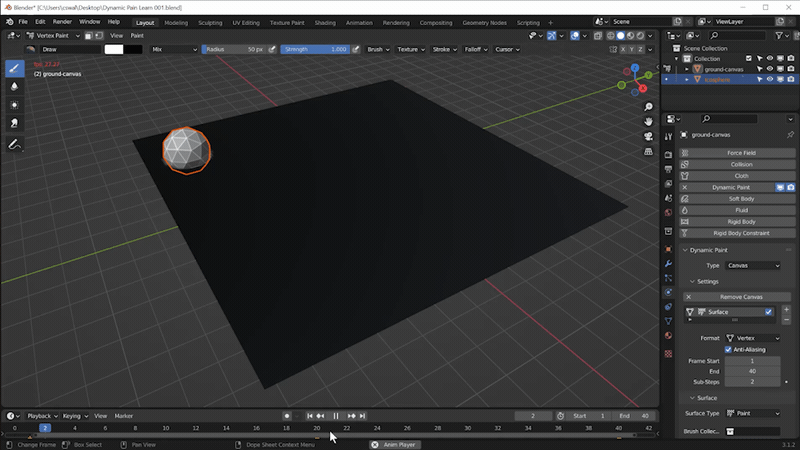Toggle Anti-Aliasing checkbox
Image resolution: width=800 pixels, height=450 pixels.
coord(728,349)
